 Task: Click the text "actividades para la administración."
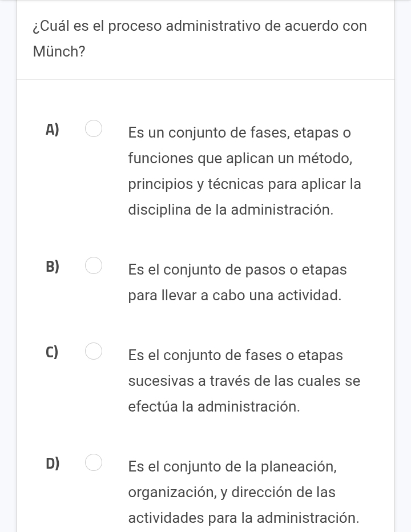[244, 518]
